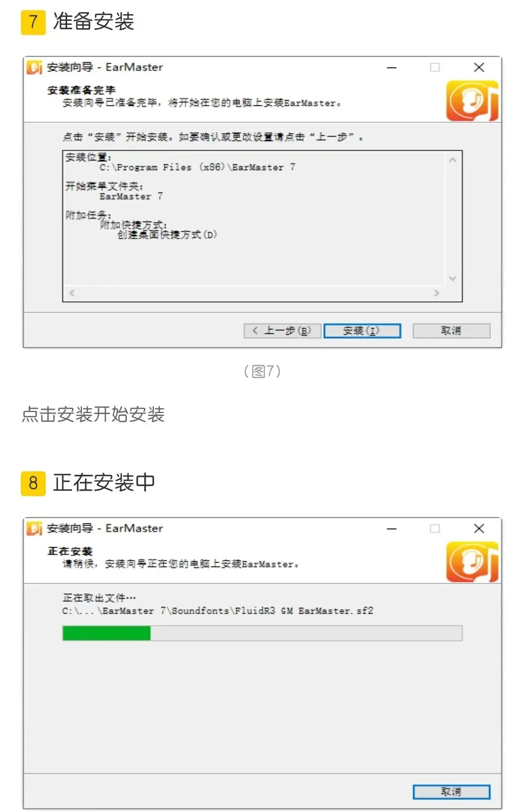Click the yellow step 8 number badge

[33, 483]
